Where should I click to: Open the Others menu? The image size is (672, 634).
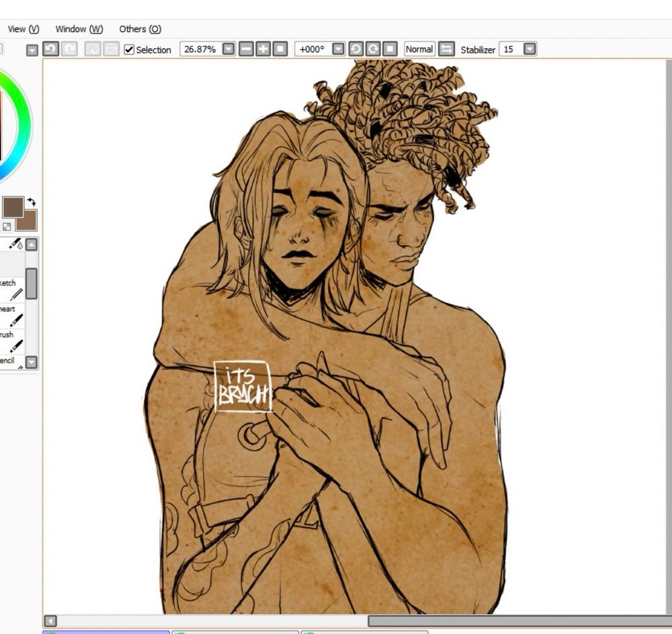140,29
